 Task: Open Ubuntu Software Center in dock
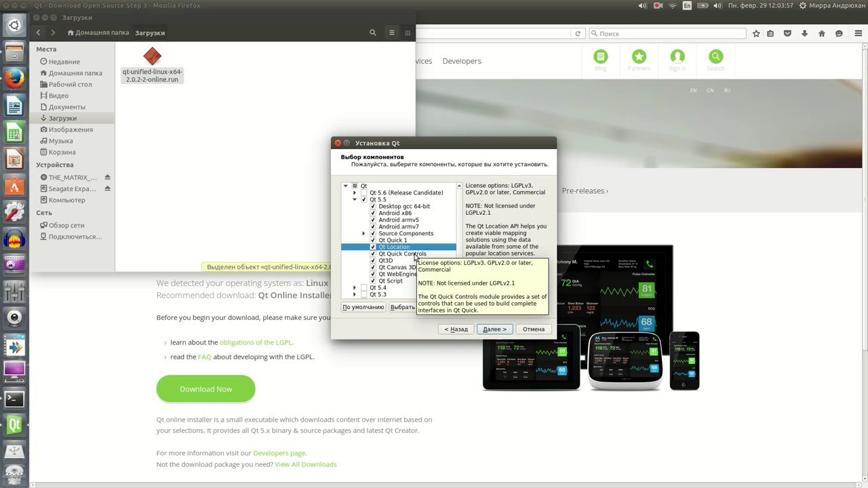14,185
